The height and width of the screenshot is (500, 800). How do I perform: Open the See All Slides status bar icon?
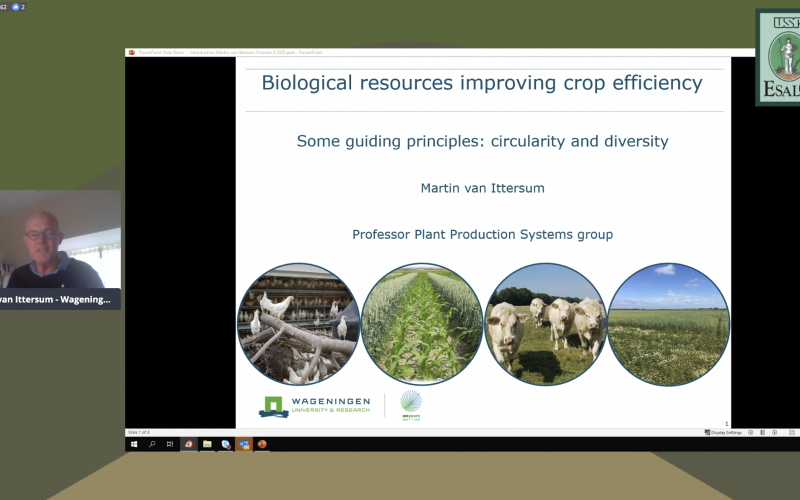[762, 433]
